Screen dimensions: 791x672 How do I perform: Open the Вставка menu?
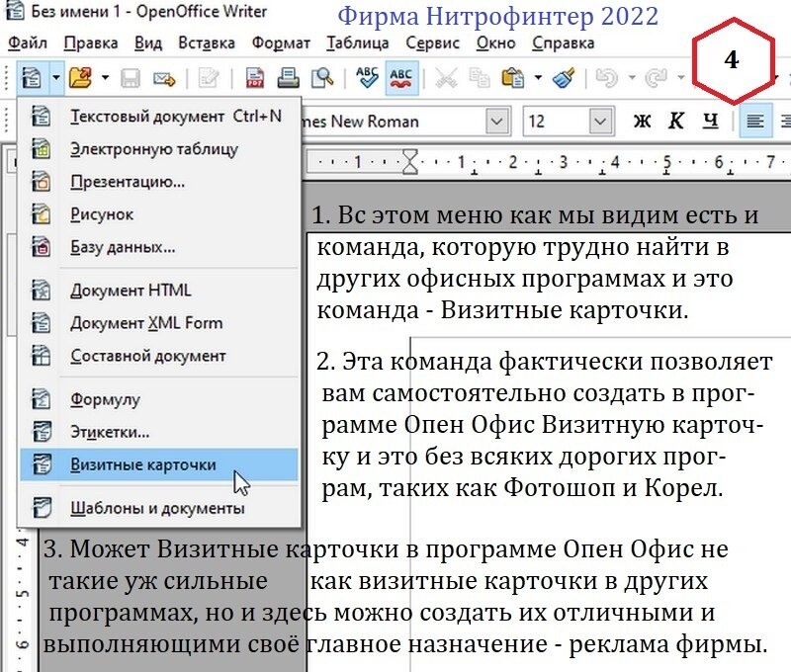click(x=207, y=43)
